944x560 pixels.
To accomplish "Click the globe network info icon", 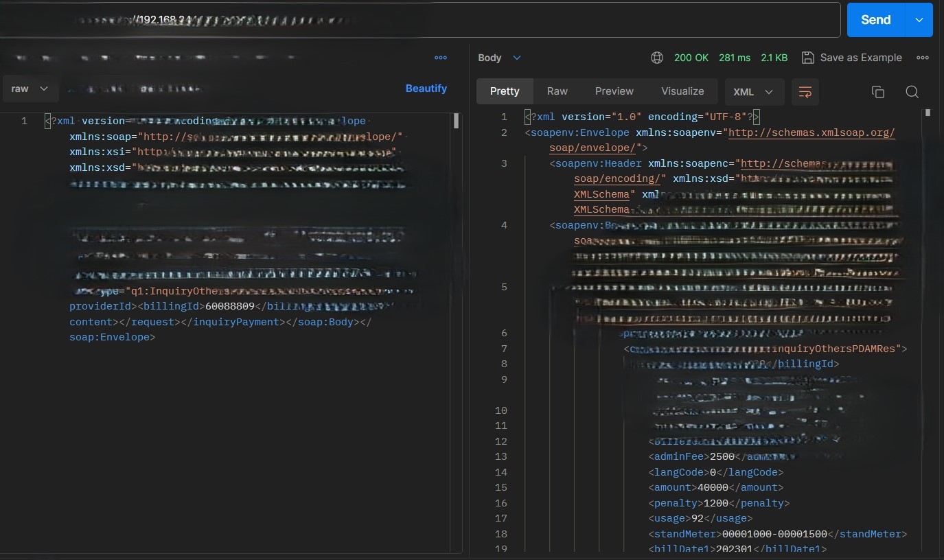I will (x=657, y=58).
